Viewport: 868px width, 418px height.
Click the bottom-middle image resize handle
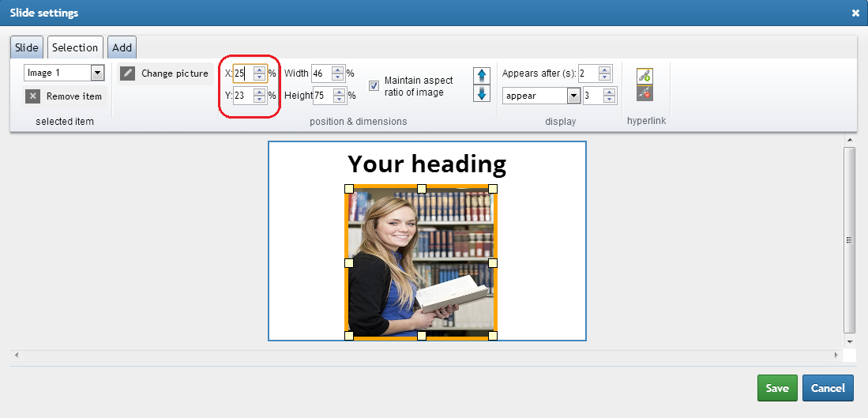421,336
